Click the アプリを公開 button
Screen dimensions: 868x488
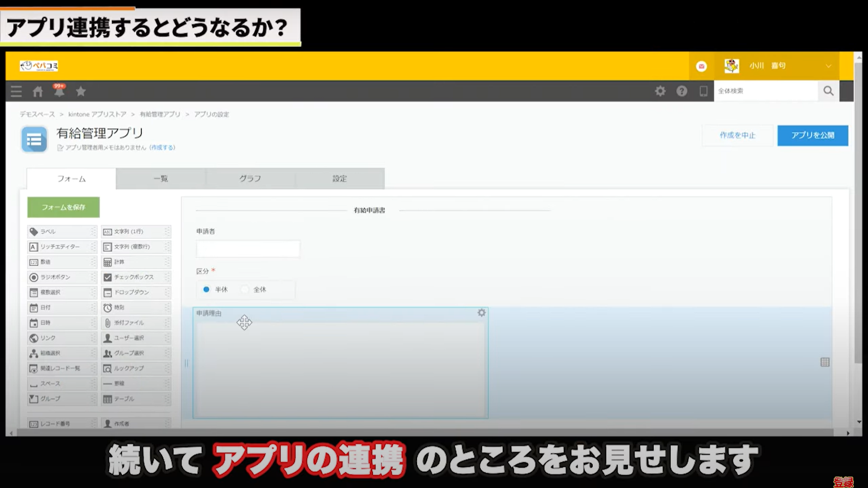[x=813, y=136]
